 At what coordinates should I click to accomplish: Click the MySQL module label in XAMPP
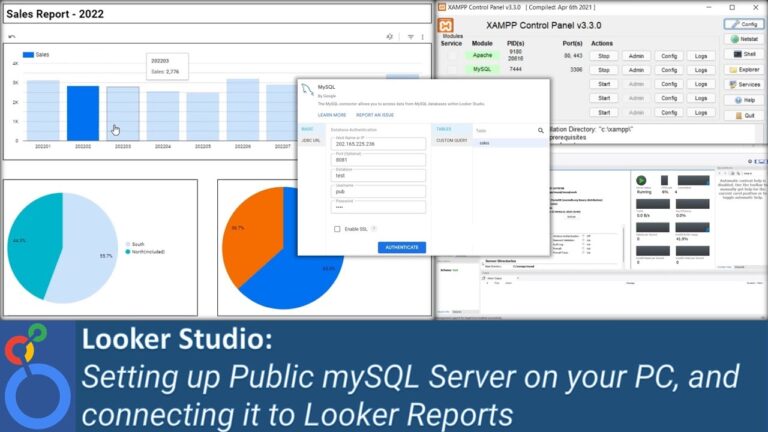tap(482, 69)
